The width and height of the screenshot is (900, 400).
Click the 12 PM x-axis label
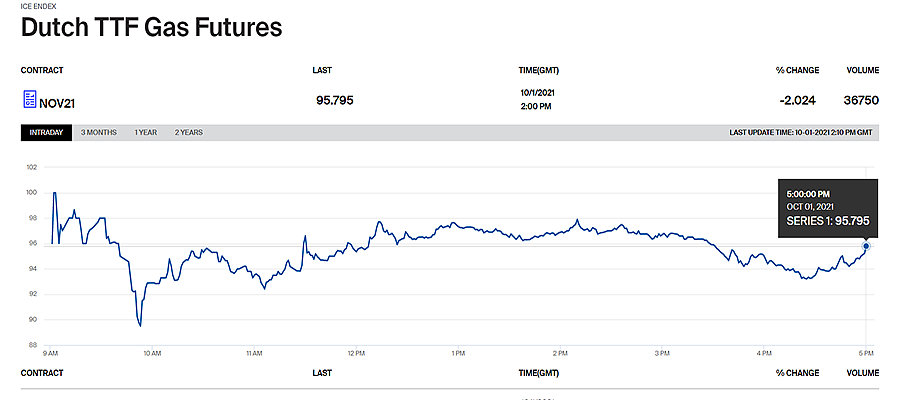click(355, 353)
